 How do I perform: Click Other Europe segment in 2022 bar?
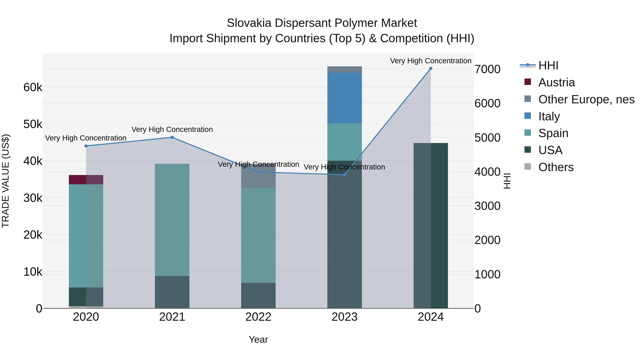point(258,176)
